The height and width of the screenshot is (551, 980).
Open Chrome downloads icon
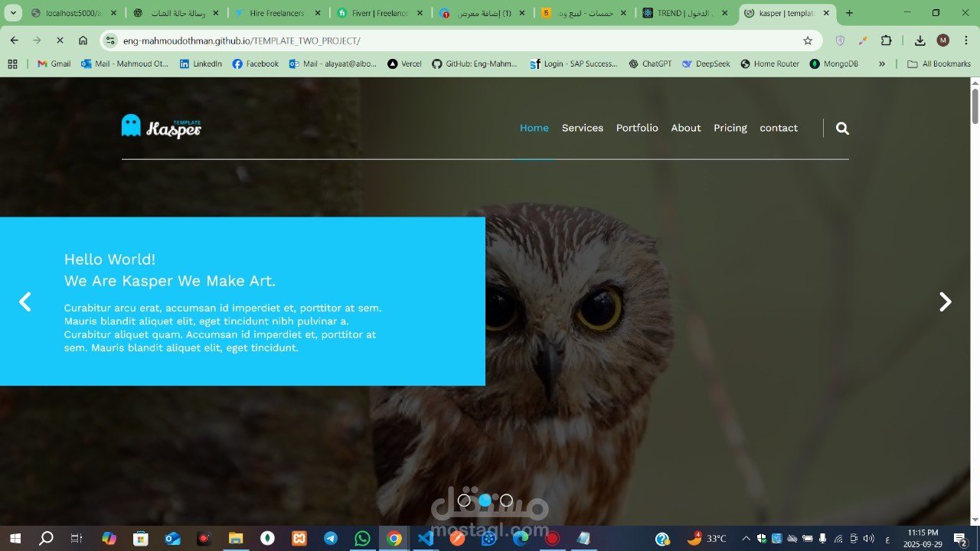pyautogui.click(x=920, y=41)
